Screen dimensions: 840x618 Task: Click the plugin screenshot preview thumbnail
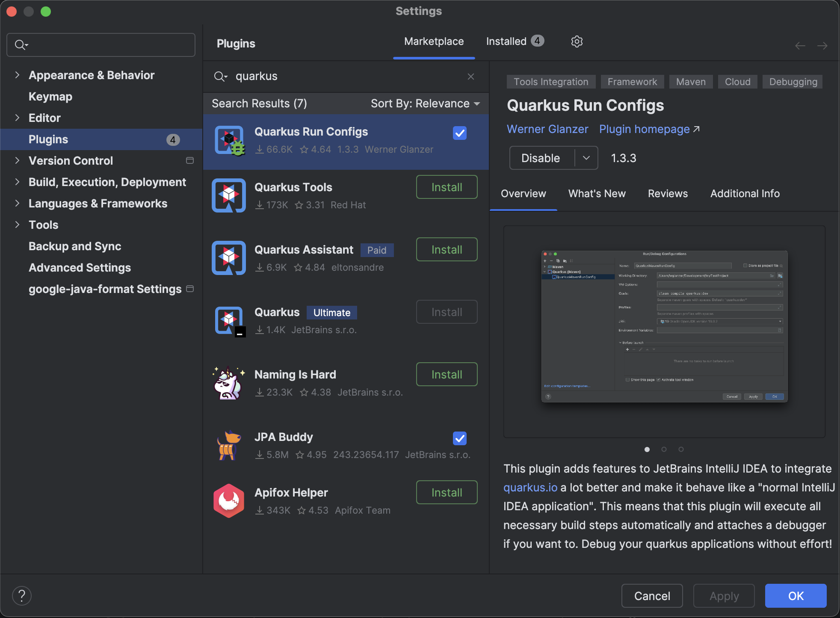point(664,326)
